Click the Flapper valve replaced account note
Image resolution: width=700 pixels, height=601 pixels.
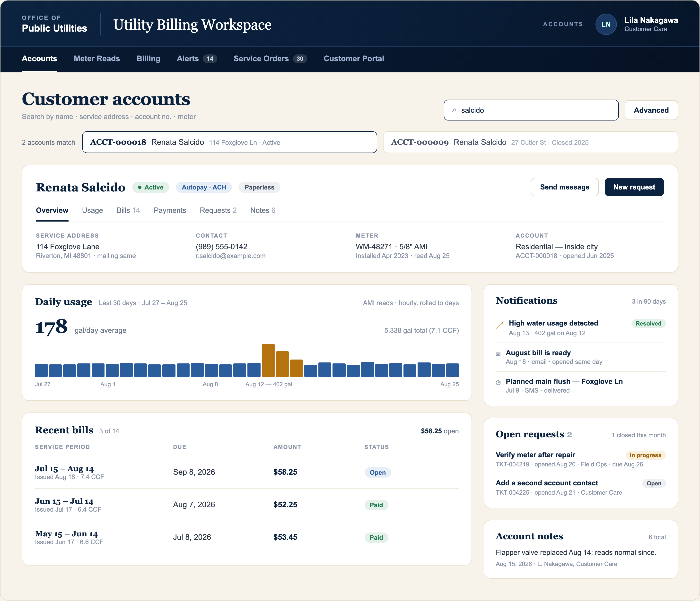pyautogui.click(x=576, y=553)
